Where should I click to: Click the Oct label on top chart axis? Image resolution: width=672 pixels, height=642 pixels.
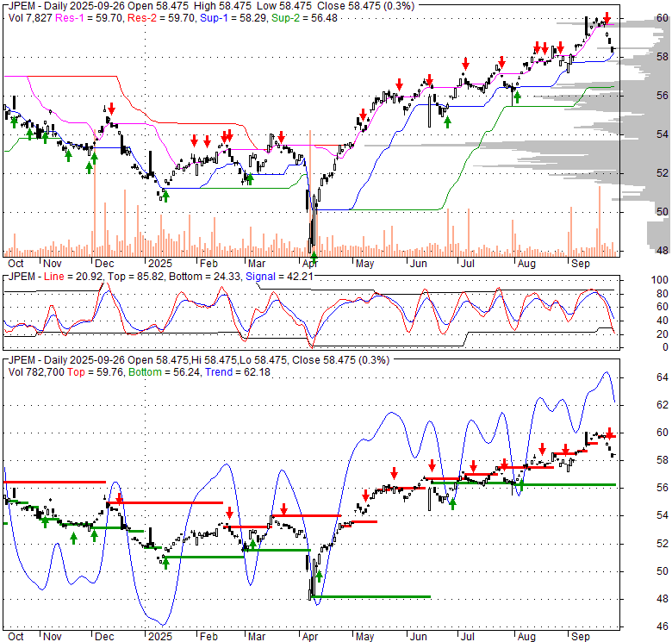[x=16, y=264]
